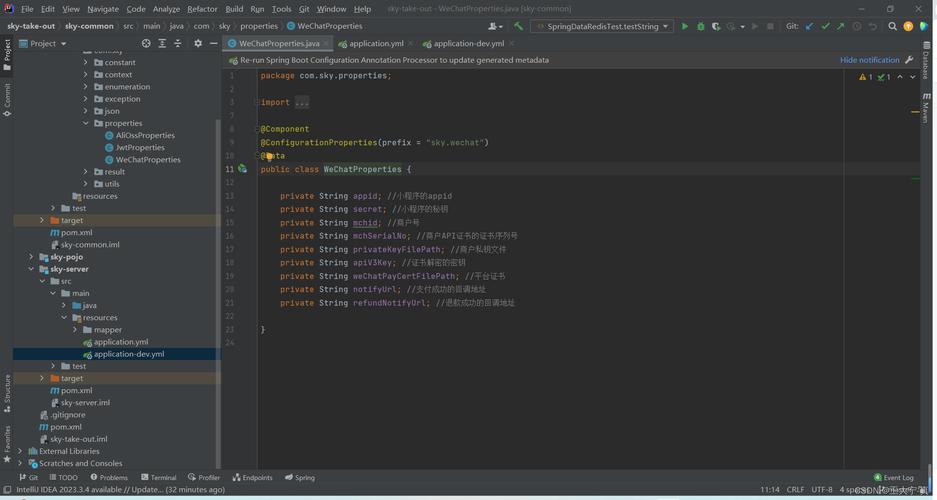937x500 pixels.
Task: Select opened file target icon in Project panel
Action: pos(146,44)
